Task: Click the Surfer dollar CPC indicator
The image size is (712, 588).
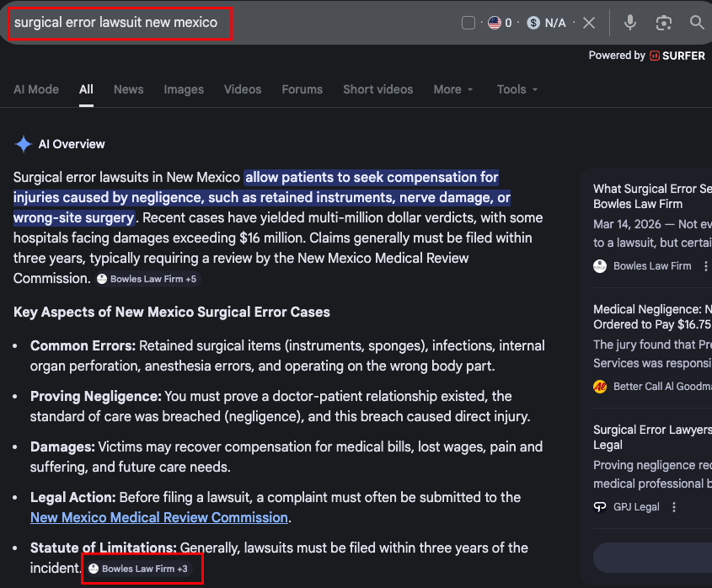Action: coord(533,23)
